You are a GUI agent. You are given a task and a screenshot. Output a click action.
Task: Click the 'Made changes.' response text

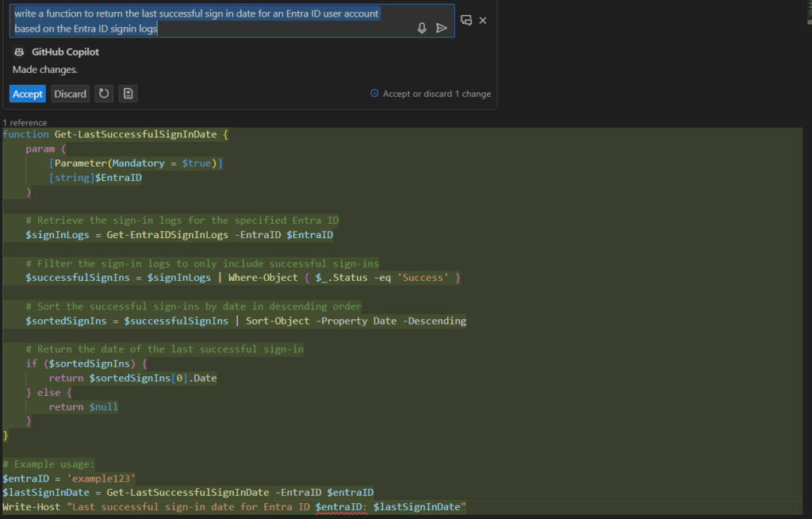(x=45, y=70)
